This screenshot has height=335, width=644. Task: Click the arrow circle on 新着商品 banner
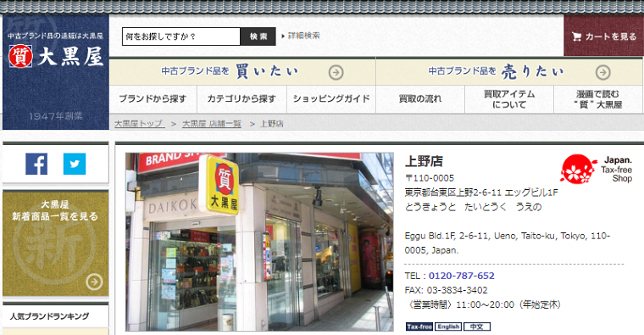[x=94, y=282]
